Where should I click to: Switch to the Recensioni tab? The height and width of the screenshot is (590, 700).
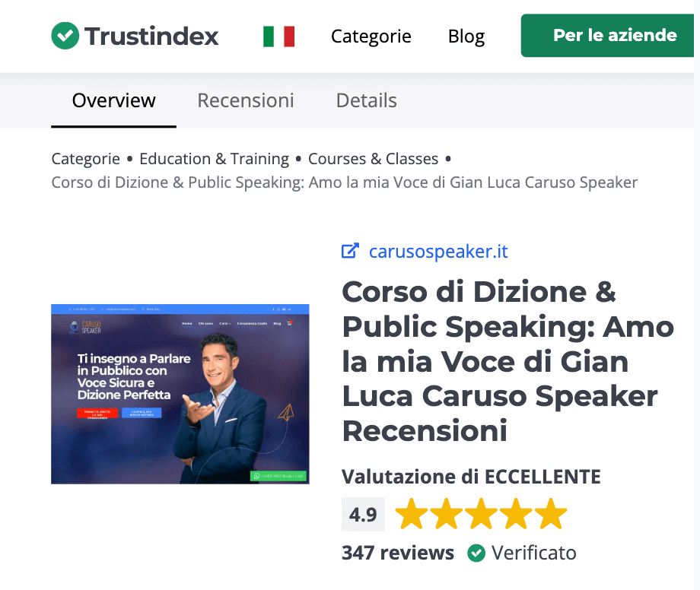(246, 100)
